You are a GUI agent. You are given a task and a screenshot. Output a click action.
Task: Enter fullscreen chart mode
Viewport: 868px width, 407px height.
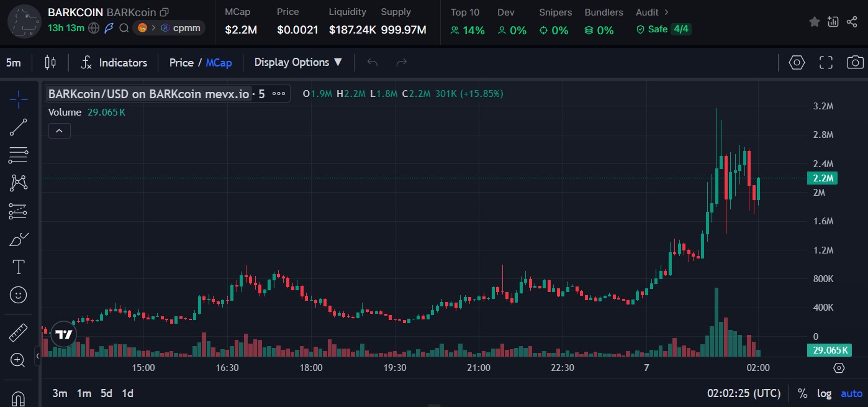(x=826, y=62)
